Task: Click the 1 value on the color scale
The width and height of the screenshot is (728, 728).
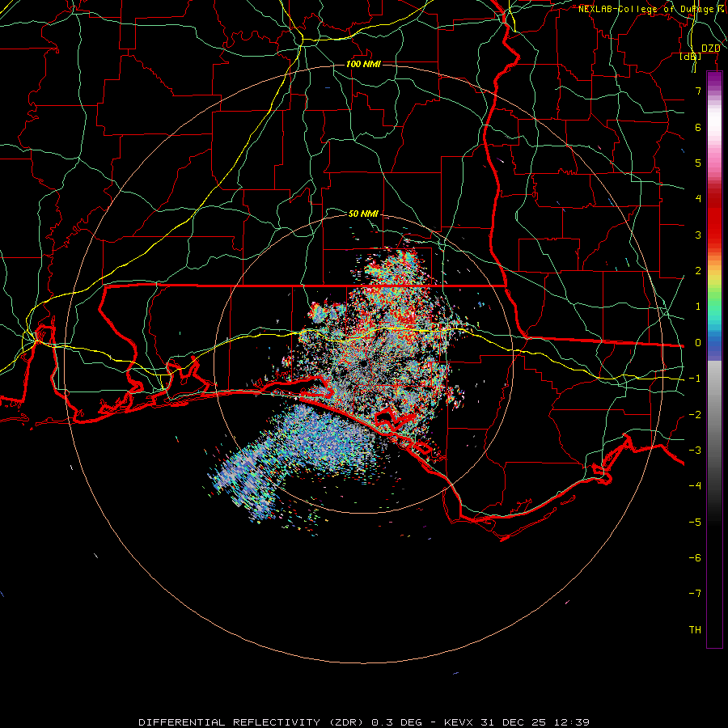Action: tap(698, 307)
